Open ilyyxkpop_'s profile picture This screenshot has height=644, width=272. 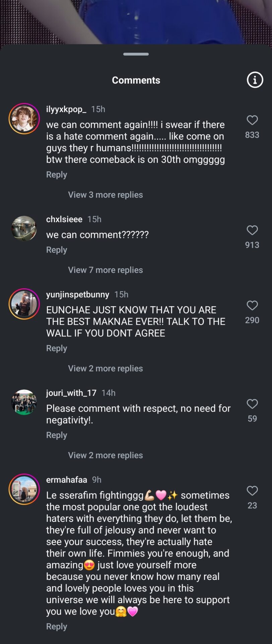click(x=24, y=119)
